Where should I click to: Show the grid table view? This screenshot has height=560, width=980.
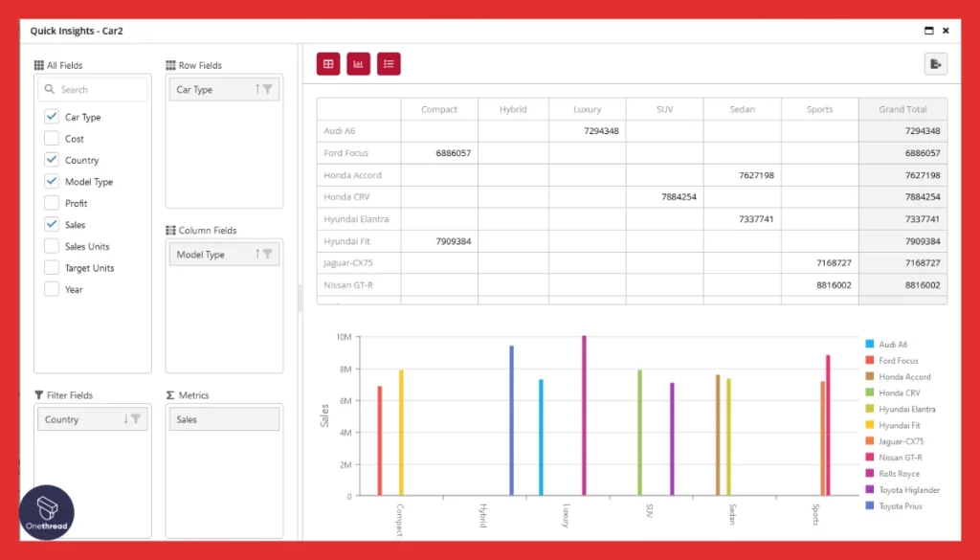tap(328, 64)
